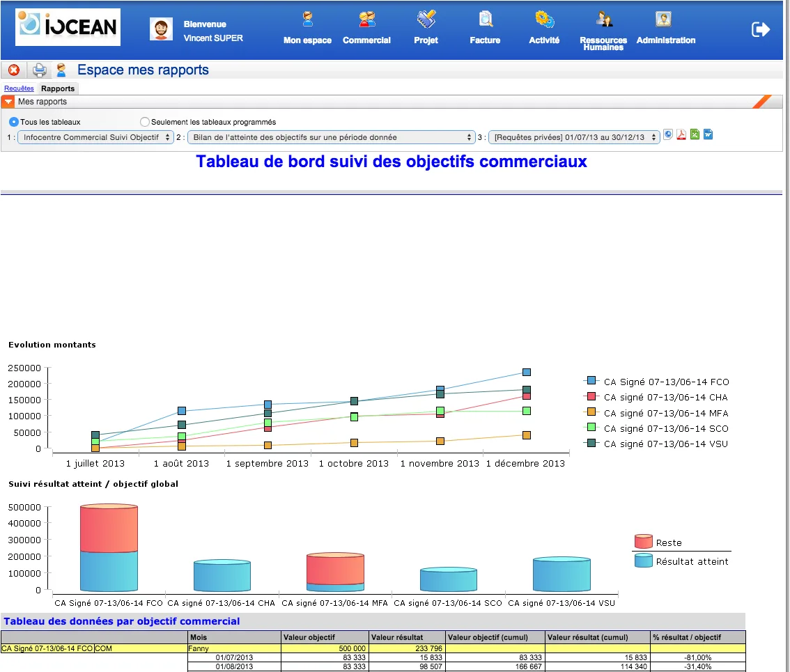Click Tableau des données par objectif commercial heading

point(122,621)
